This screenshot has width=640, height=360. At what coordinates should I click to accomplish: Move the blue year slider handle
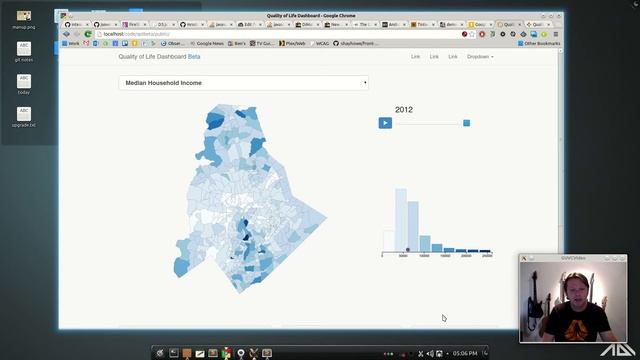(466, 123)
